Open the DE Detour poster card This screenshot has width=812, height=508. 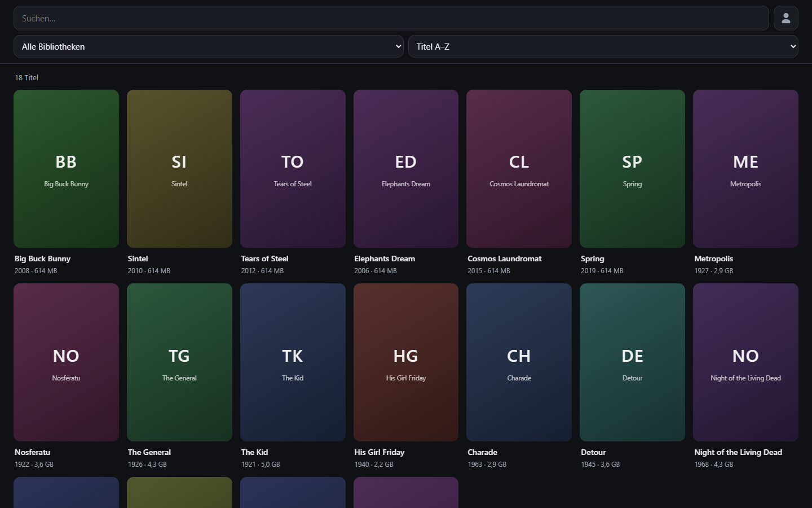[x=632, y=362]
